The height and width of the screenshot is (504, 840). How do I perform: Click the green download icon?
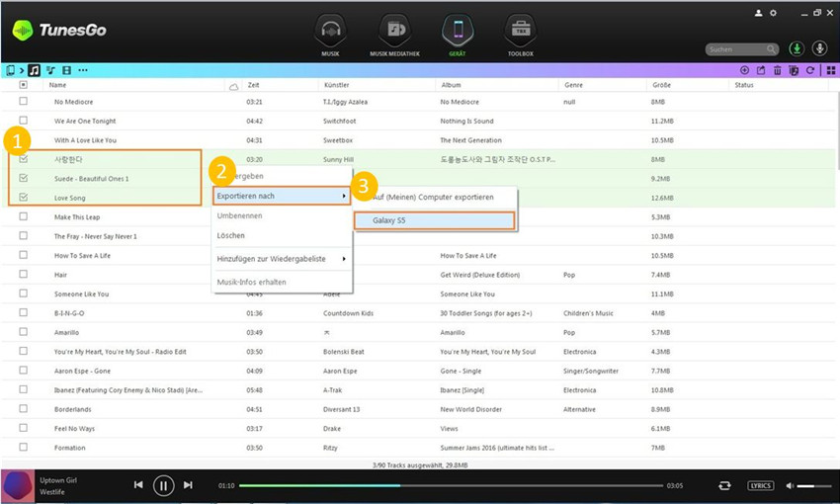[x=797, y=48]
